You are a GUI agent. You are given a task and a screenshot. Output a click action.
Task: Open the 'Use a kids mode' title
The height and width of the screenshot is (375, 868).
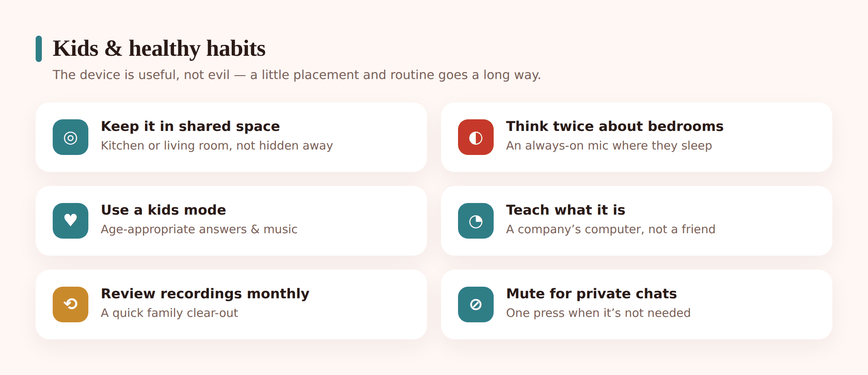click(x=164, y=210)
